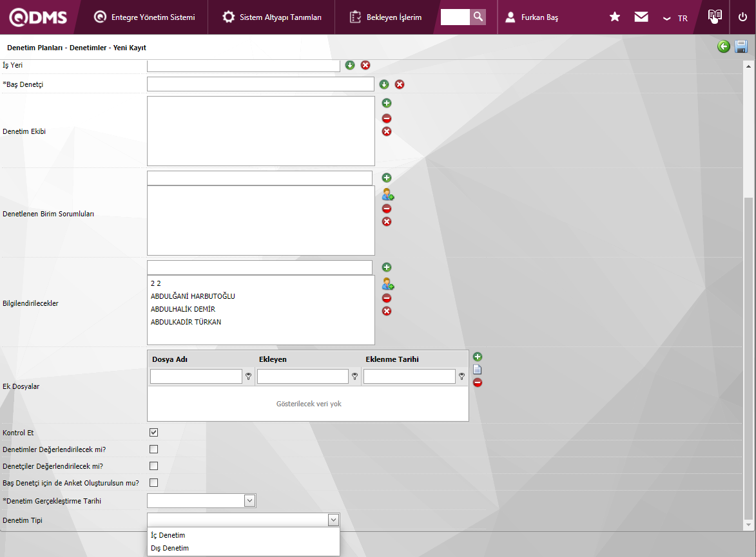Clear Baş Denetçi with red X icon
The image size is (756, 557).
(400, 84)
